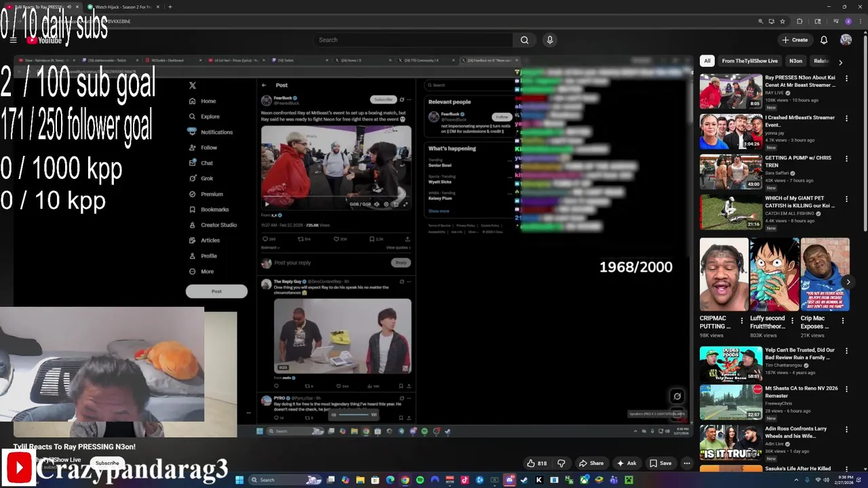Open Yelp Can't Be Trusted thumbnail
This screenshot has height=488, width=868.
coord(731,363)
